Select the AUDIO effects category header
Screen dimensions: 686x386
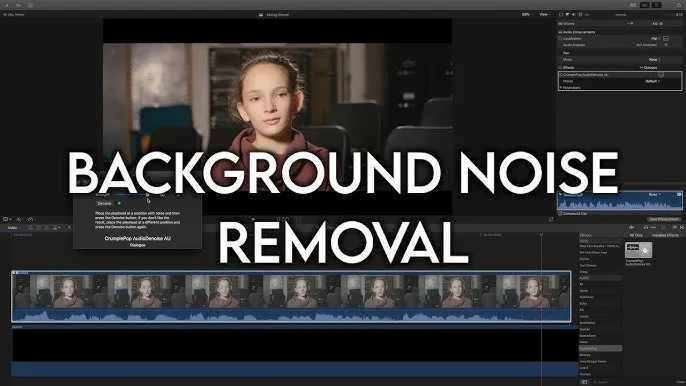600,278
